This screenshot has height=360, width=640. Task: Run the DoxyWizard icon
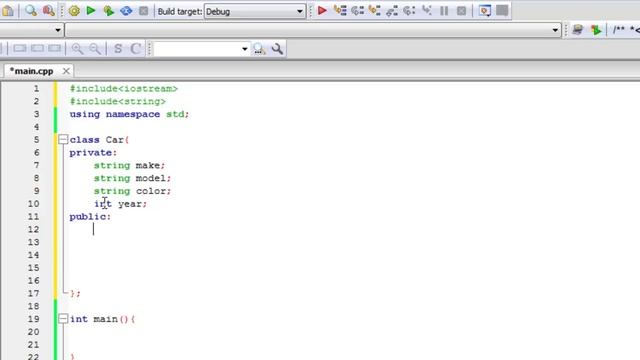pyautogui.click(x=578, y=30)
